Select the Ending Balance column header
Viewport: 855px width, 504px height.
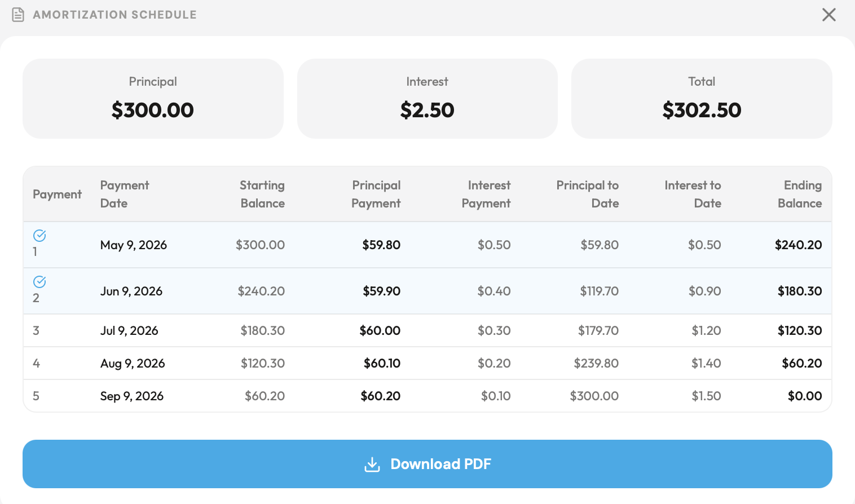pyautogui.click(x=801, y=194)
